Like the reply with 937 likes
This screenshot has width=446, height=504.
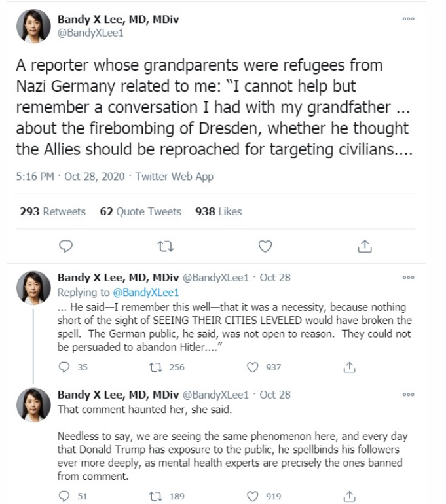click(x=252, y=367)
